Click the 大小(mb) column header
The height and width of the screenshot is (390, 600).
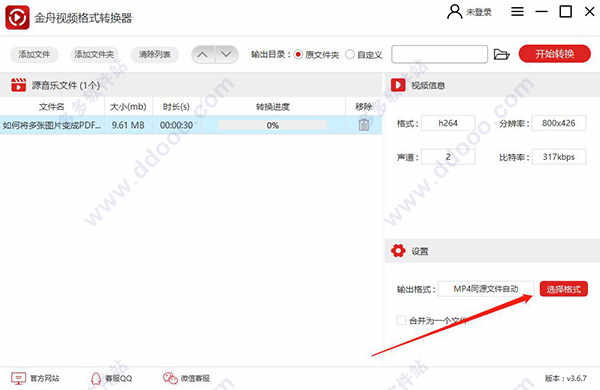pos(128,107)
